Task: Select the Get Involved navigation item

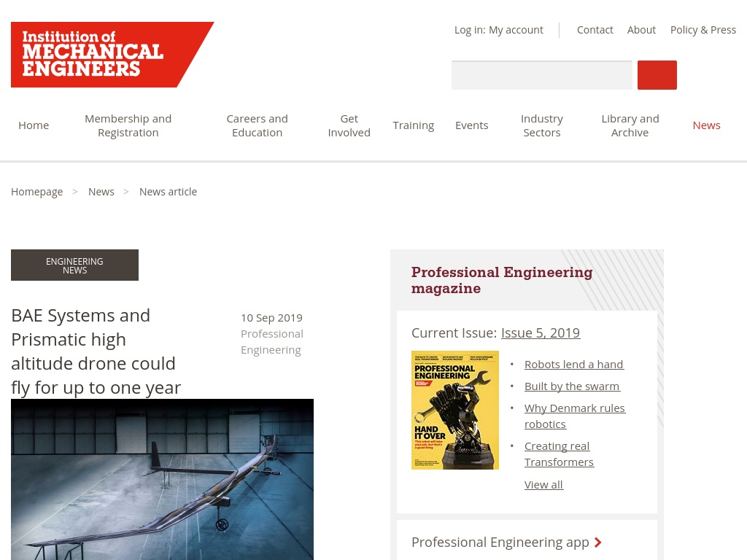Action: coord(349,125)
